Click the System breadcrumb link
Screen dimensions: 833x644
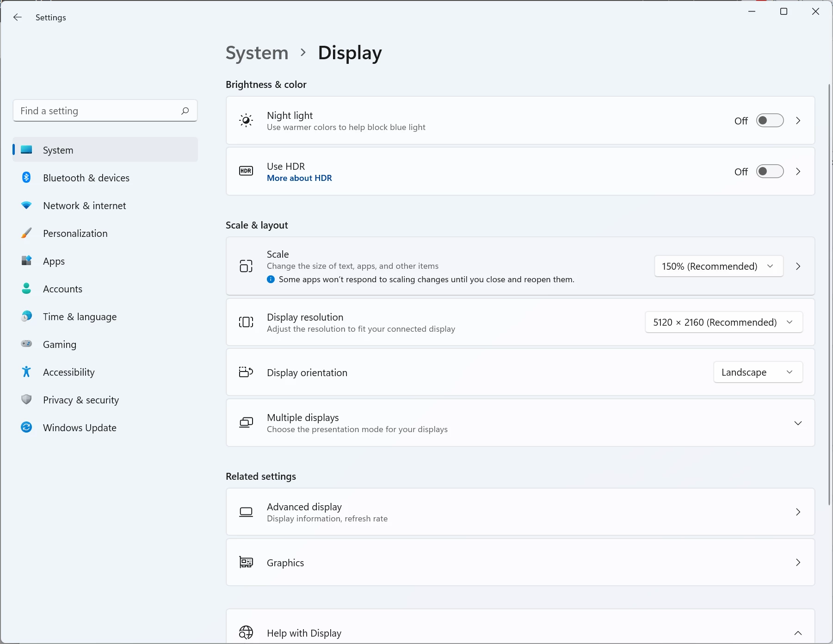coord(257,53)
